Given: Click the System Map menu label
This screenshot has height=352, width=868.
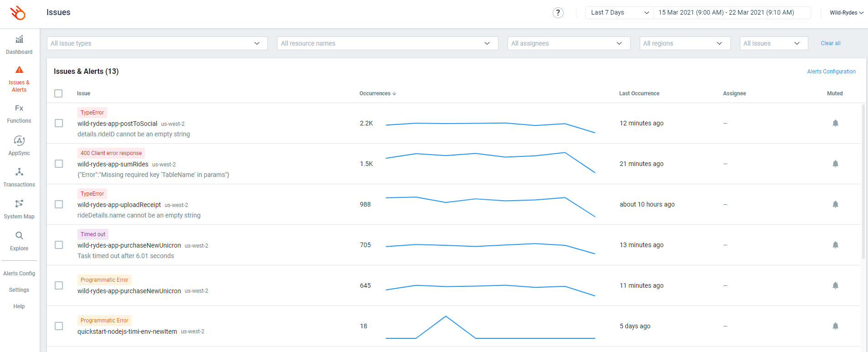Looking at the screenshot, I should (19, 217).
